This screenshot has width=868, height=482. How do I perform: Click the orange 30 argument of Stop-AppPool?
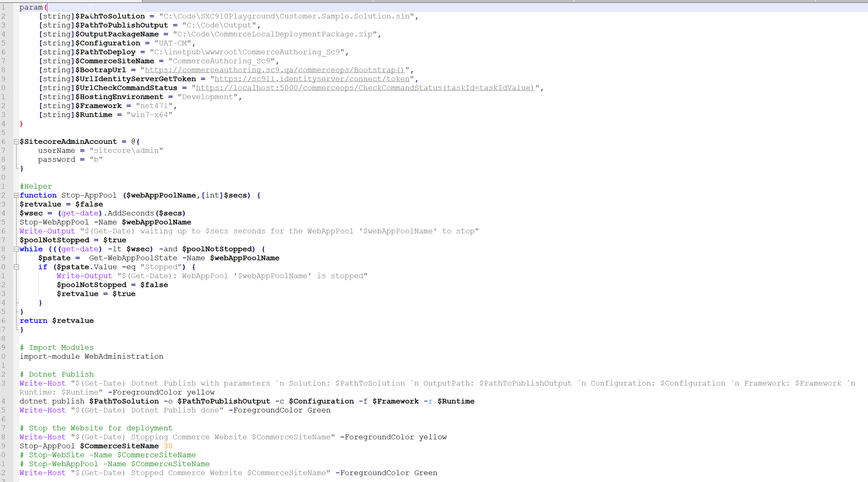tap(168, 446)
